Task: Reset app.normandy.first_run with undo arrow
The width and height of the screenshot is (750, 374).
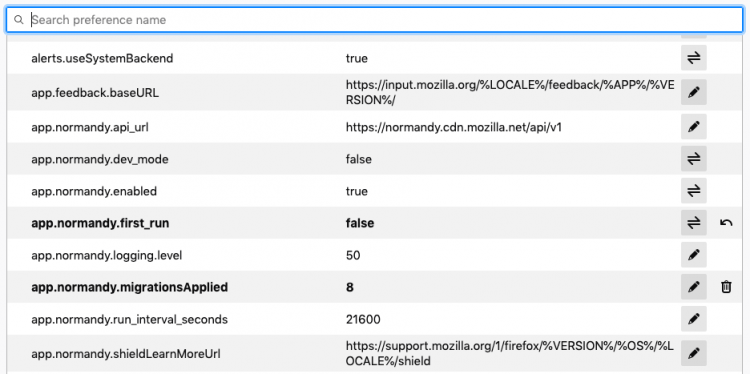Action: (726, 222)
